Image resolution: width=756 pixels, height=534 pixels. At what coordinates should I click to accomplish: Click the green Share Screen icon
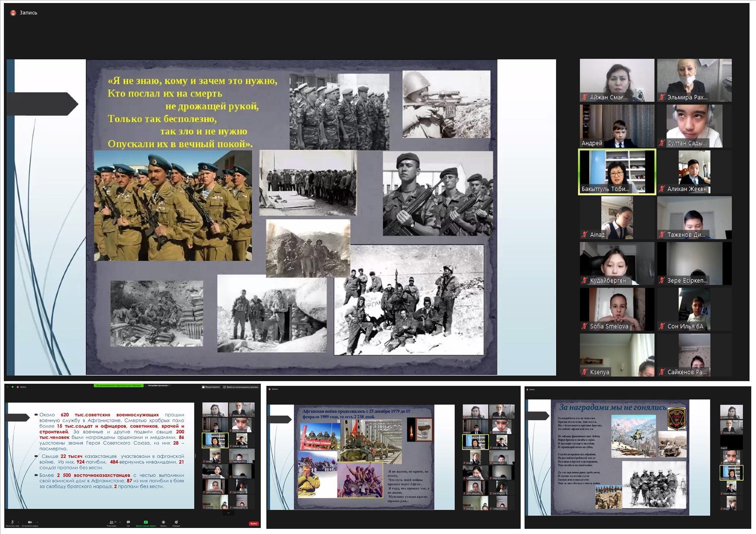coord(146,522)
